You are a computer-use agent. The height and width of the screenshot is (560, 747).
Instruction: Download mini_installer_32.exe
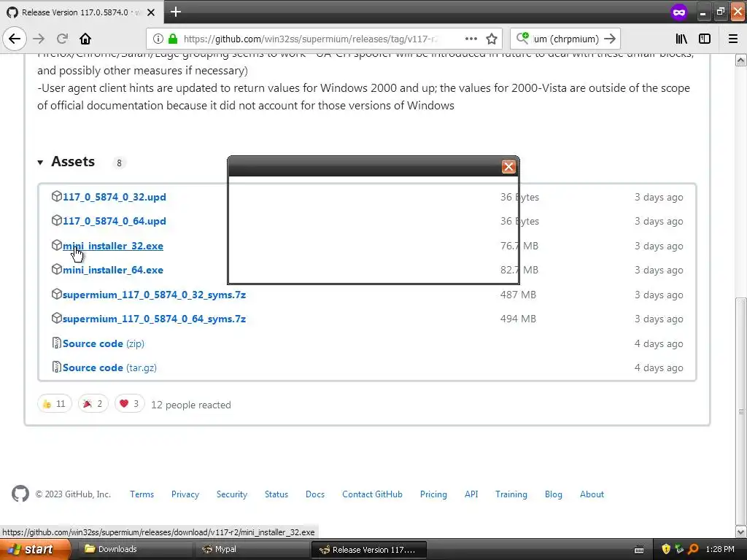point(113,246)
